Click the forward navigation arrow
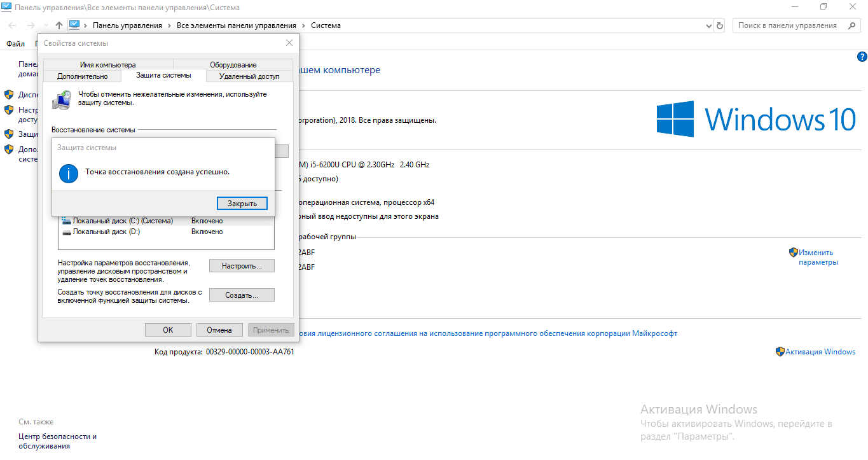The height and width of the screenshot is (460, 868). tap(31, 25)
